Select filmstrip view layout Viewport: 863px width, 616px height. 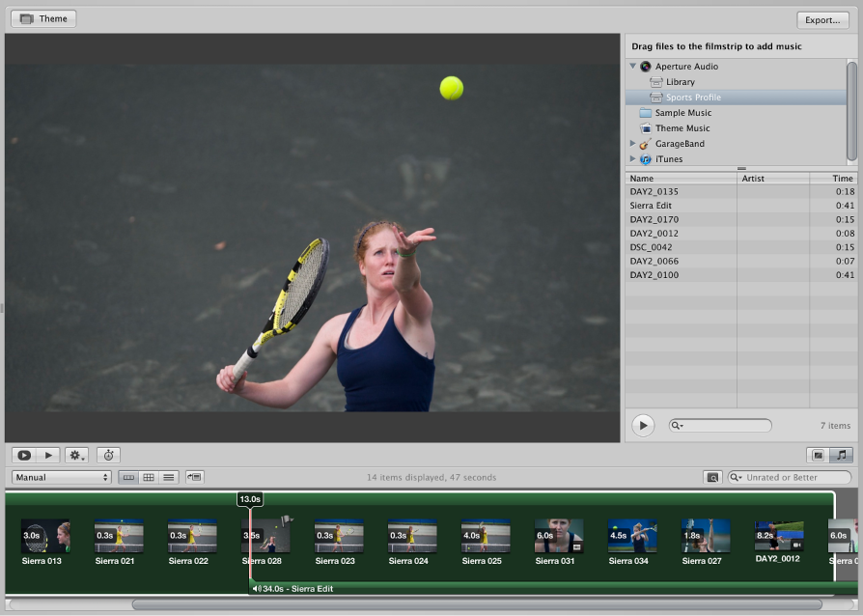coord(129,477)
